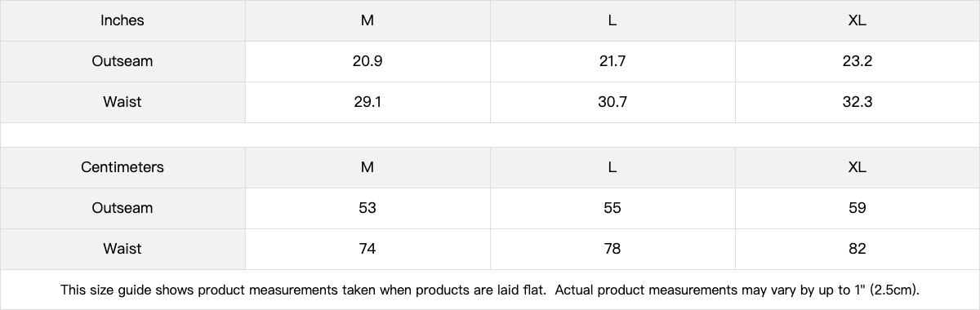
Task: Click the Outseam row label in Centimeters
Action: pos(122,208)
